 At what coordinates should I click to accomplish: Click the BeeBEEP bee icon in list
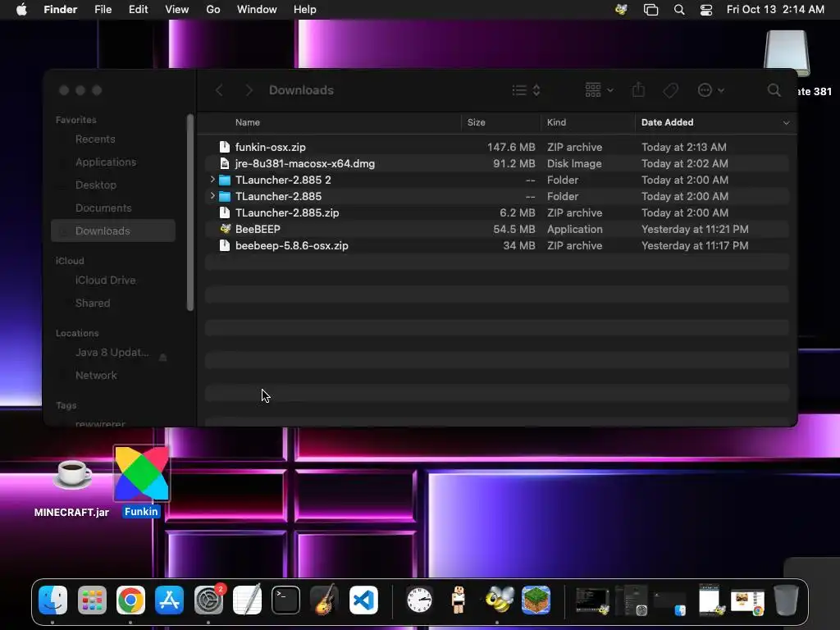point(225,229)
